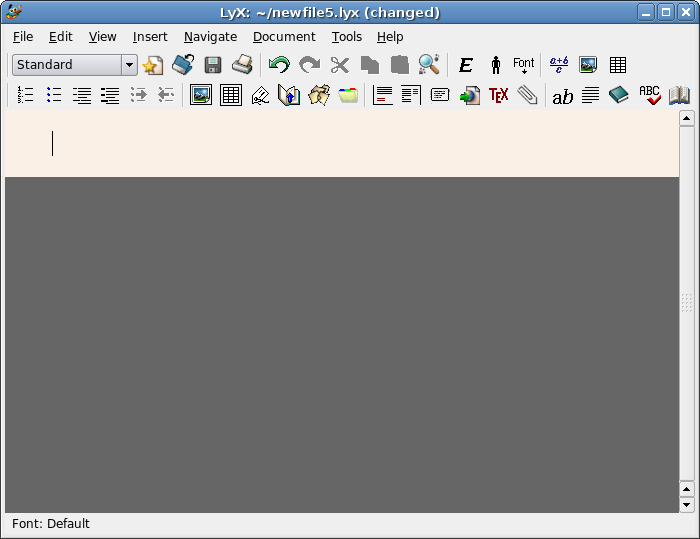This screenshot has height=539, width=700.
Task: Increase list depth arrow icon
Action: (138, 95)
